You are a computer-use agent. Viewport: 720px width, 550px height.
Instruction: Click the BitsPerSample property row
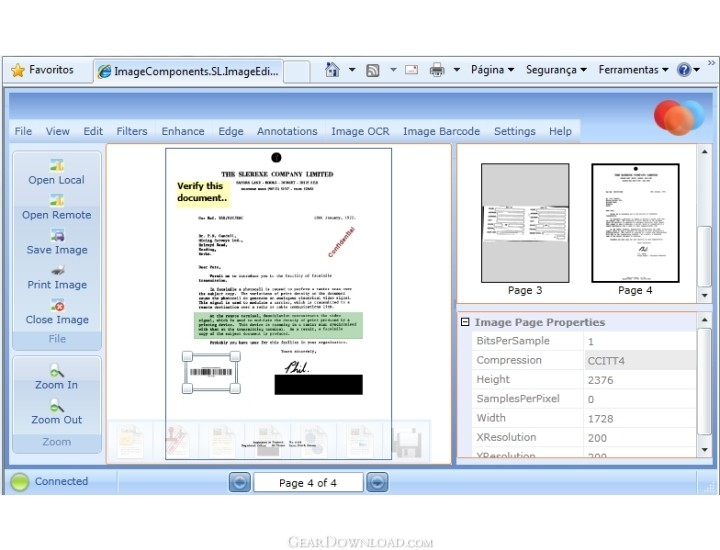click(584, 341)
